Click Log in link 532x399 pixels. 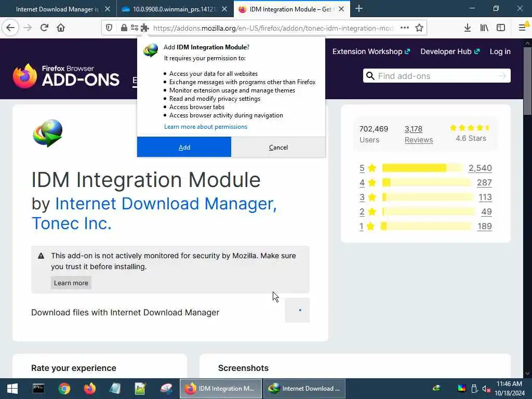500,51
